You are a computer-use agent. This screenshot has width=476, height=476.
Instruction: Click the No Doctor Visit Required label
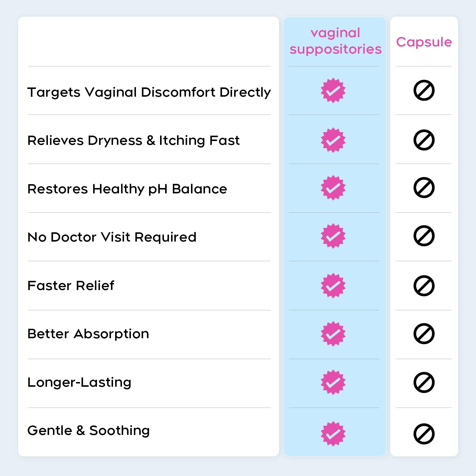coord(112,237)
